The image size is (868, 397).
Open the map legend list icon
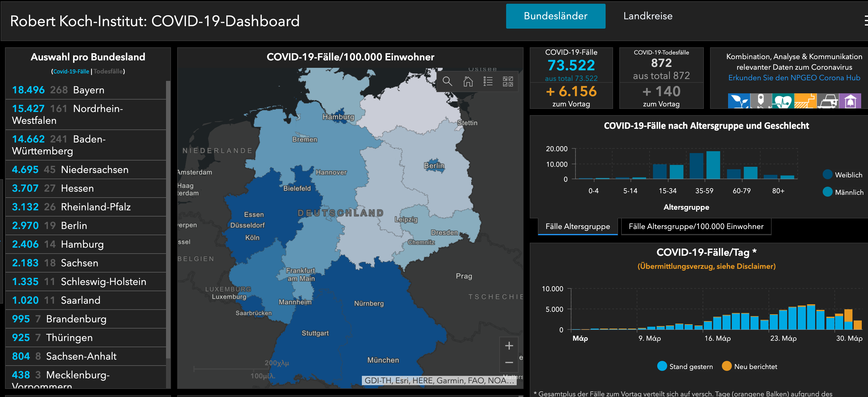click(x=487, y=81)
